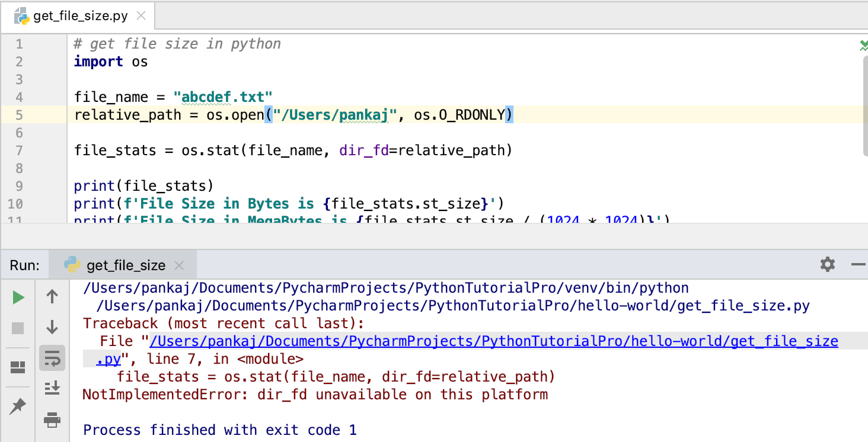This screenshot has width=868, height=442.
Task: Rerun the get_file_size script
Action: (18, 297)
